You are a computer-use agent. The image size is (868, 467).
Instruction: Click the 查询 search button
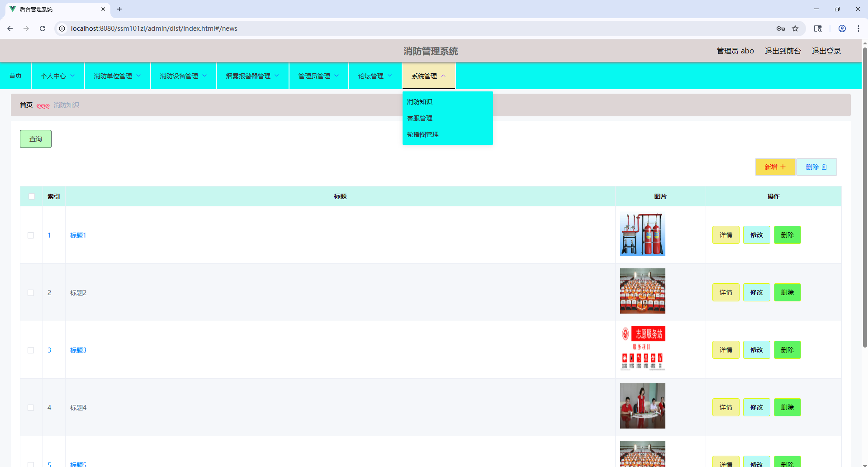36,139
